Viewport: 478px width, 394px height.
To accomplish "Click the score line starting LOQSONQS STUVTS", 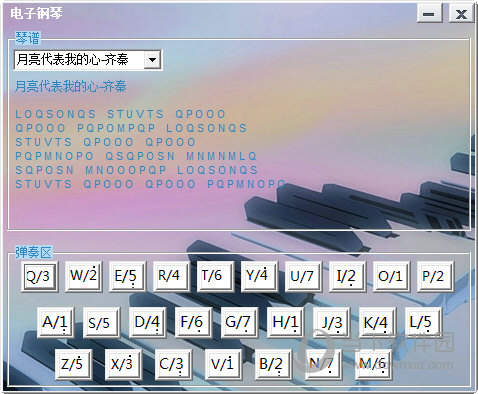I will tap(121, 114).
